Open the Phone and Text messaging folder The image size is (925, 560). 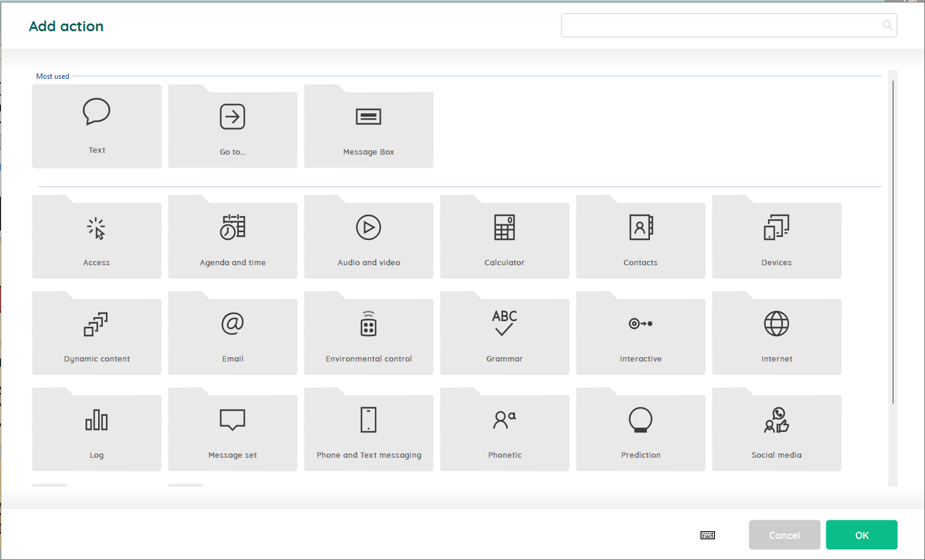[x=369, y=429]
